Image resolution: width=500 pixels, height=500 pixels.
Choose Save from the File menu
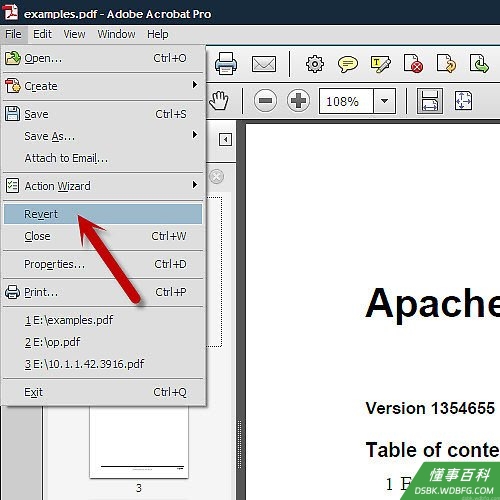tap(103, 114)
